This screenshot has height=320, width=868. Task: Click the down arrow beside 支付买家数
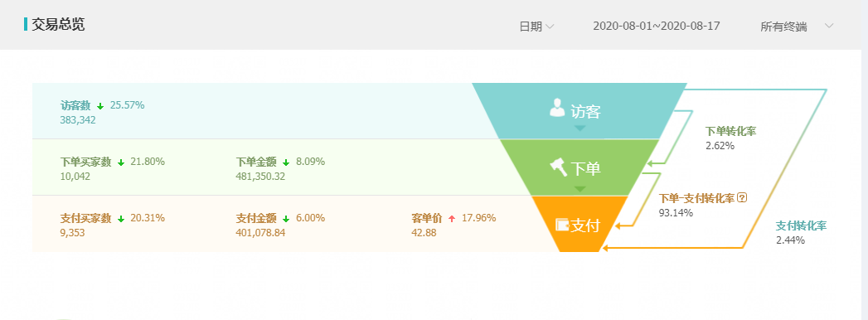pyautogui.click(x=121, y=219)
